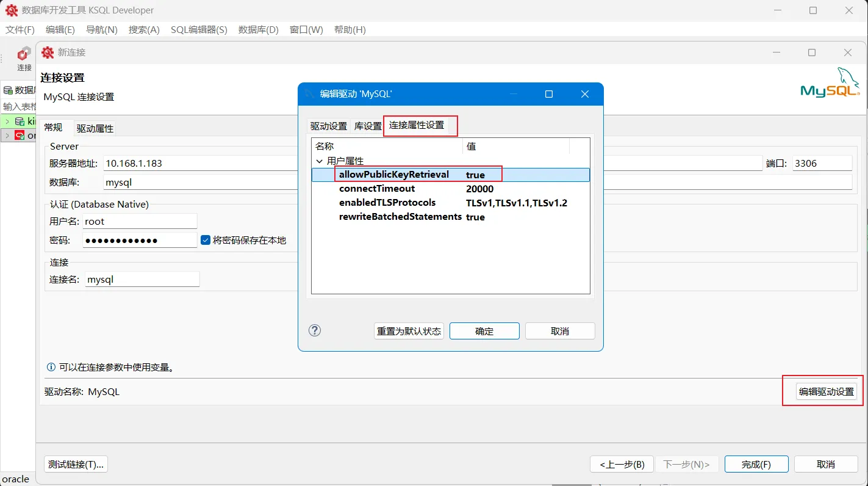Screen dimensions: 868x486
Task: Click the ki MySQL database icon in sidebar
Action: (x=21, y=121)
